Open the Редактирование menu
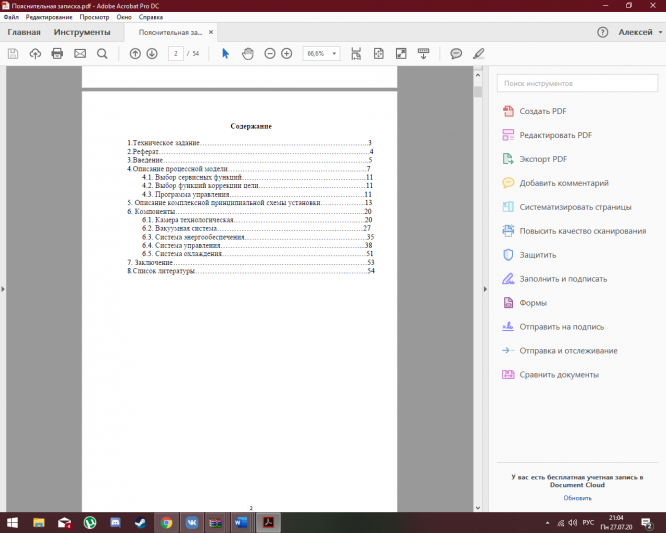This screenshot has height=533, width=666. (49, 17)
